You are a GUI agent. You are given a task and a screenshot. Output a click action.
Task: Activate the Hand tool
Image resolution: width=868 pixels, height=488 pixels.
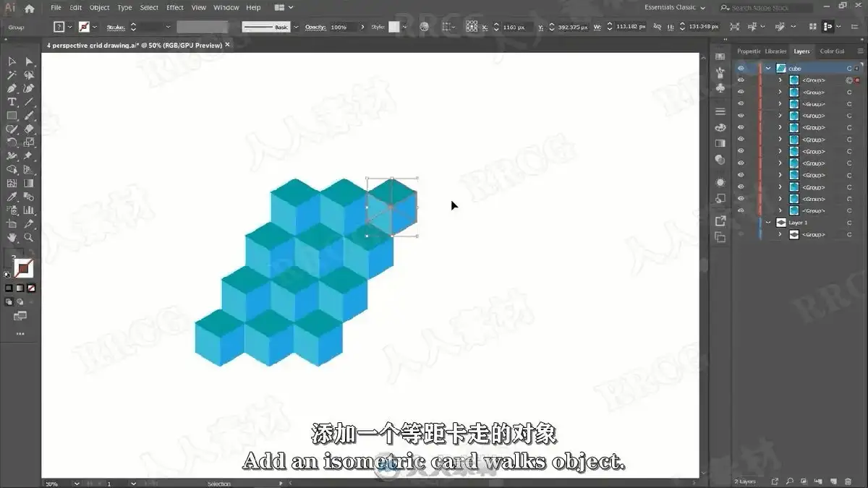[12, 237]
